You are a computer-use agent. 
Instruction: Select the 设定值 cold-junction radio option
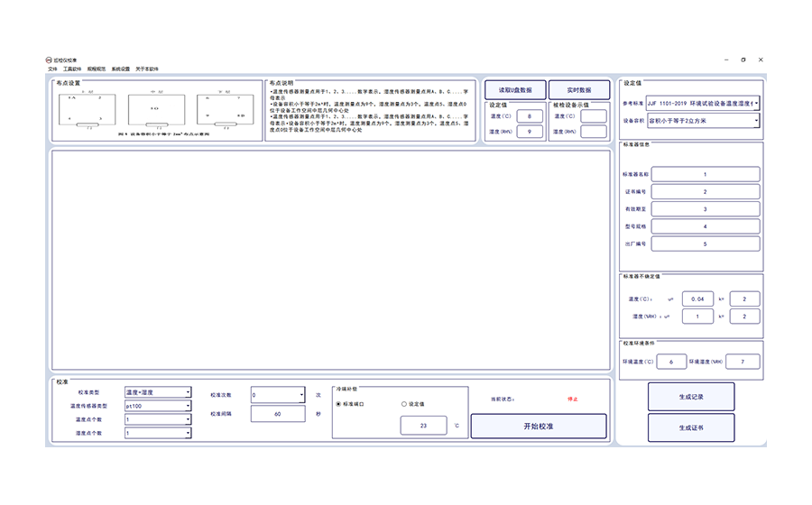point(404,404)
